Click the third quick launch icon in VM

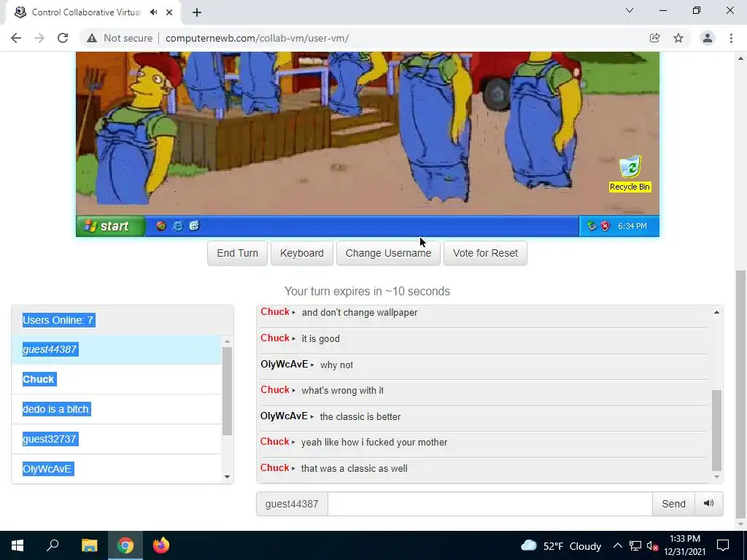pos(194,226)
